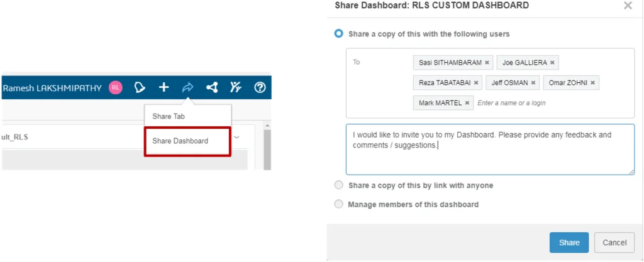Choose Share Dashboard from the menu
Viewport: 644px width, 262px height.
pyautogui.click(x=180, y=141)
